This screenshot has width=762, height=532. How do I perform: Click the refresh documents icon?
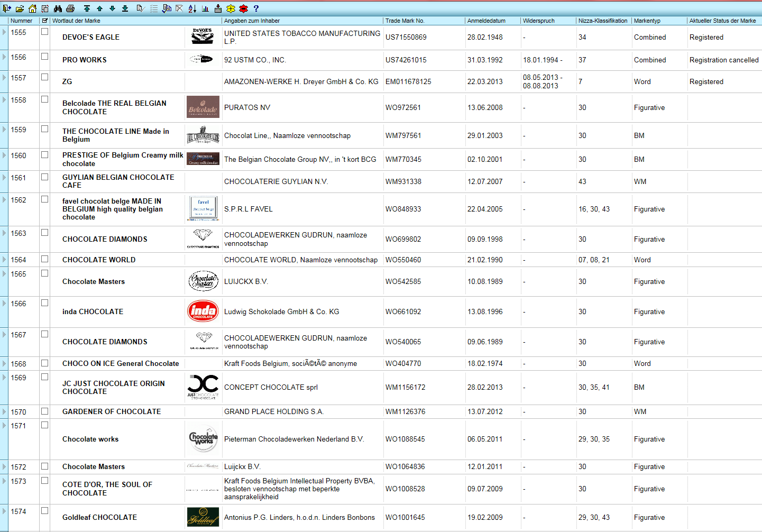tap(45, 8)
